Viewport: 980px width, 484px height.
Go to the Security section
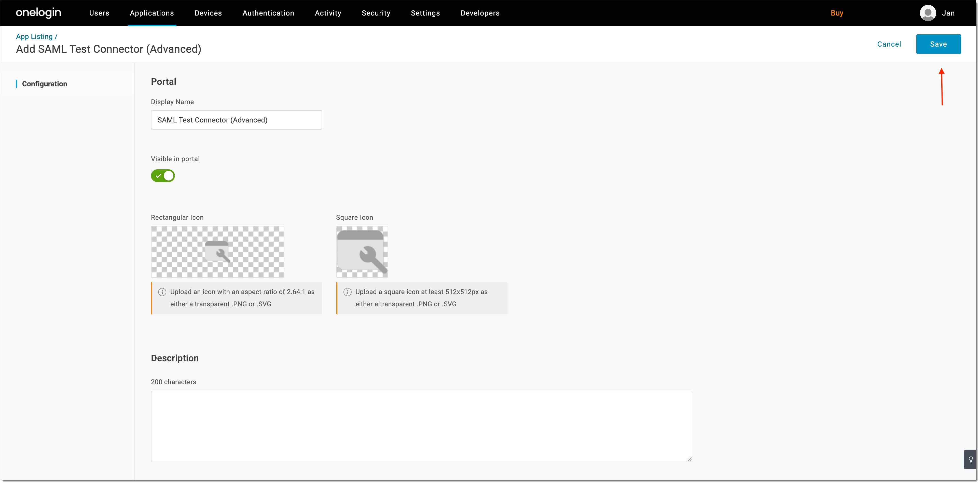pos(376,12)
